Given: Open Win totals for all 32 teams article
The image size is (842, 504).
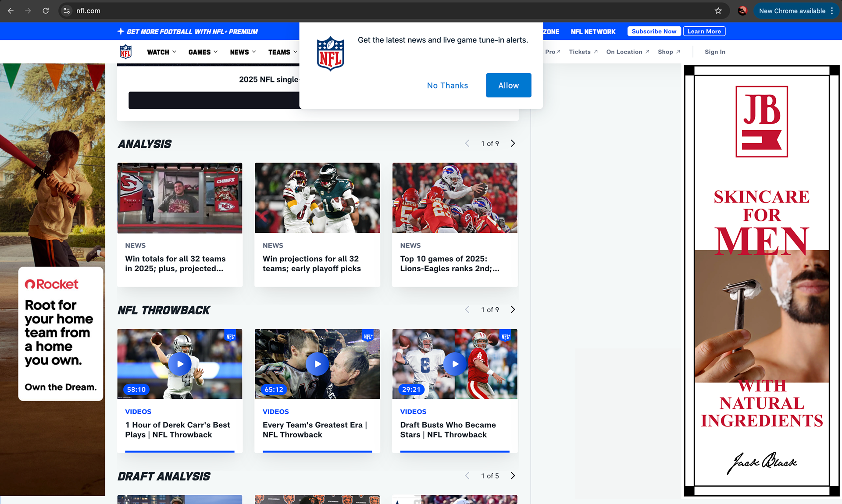Looking at the screenshot, I should [x=175, y=263].
